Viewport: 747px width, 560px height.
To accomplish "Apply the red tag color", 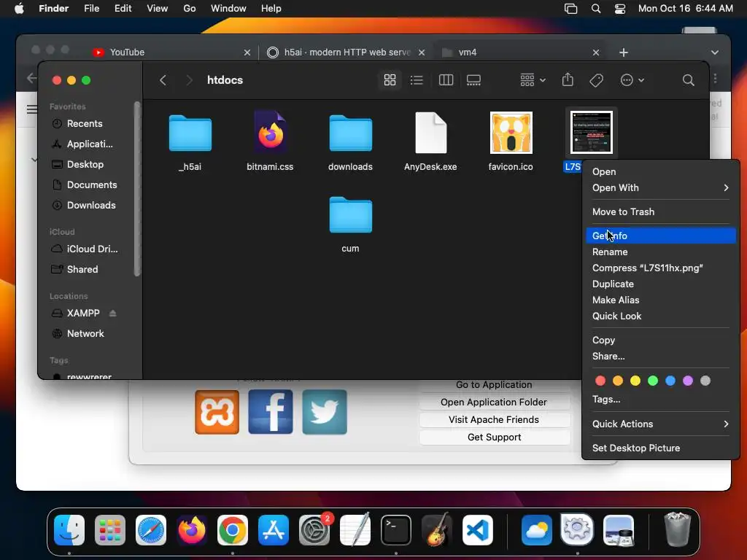I will pyautogui.click(x=600, y=381).
